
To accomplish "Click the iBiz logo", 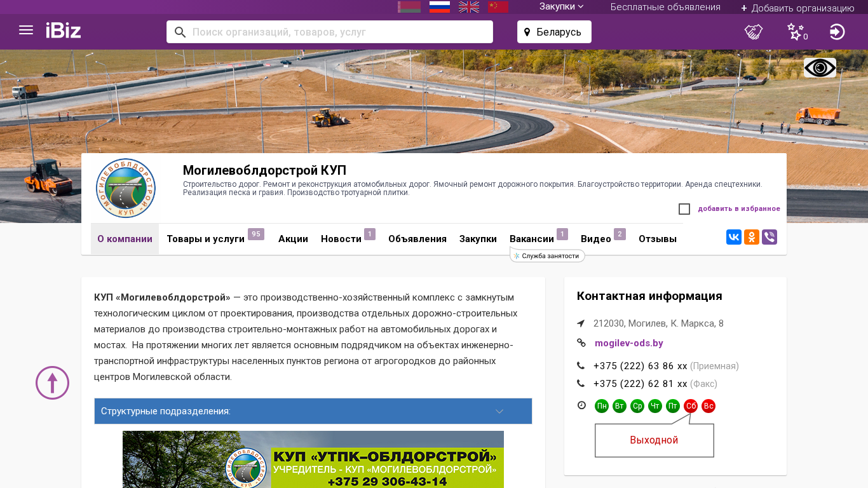I will [x=64, y=30].
